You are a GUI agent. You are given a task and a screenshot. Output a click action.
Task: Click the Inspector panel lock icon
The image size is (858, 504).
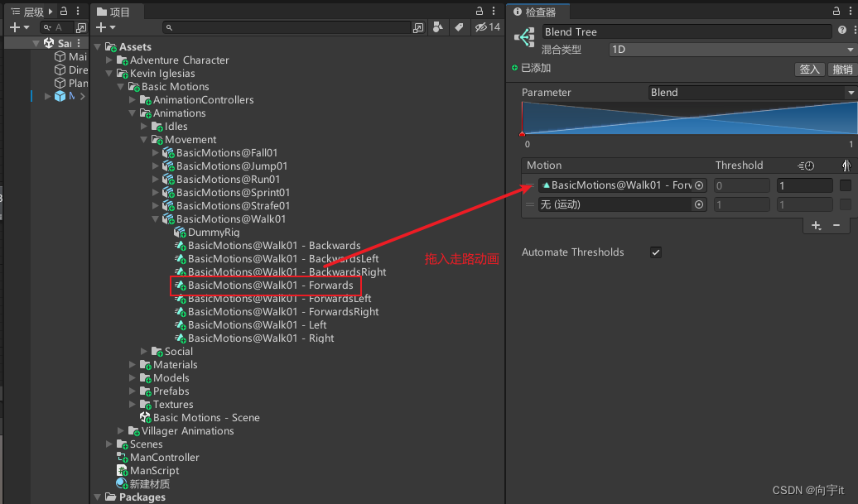(x=836, y=11)
